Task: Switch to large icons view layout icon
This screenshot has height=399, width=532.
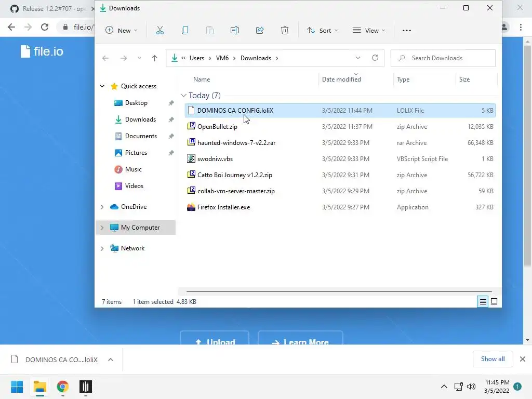Action: tap(494, 301)
